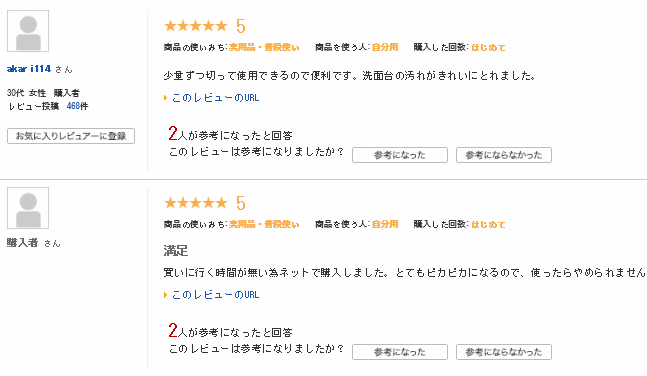This screenshot has width=647, height=376.
Task: Click second review's このレビューのURL link
Action: click(x=215, y=295)
